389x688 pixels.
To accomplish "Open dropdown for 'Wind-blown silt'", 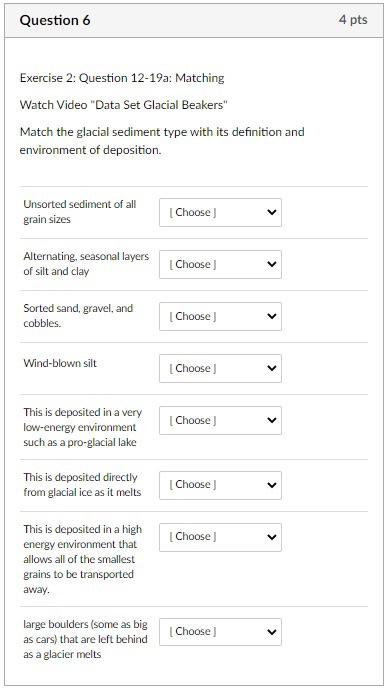I will [x=220, y=369].
